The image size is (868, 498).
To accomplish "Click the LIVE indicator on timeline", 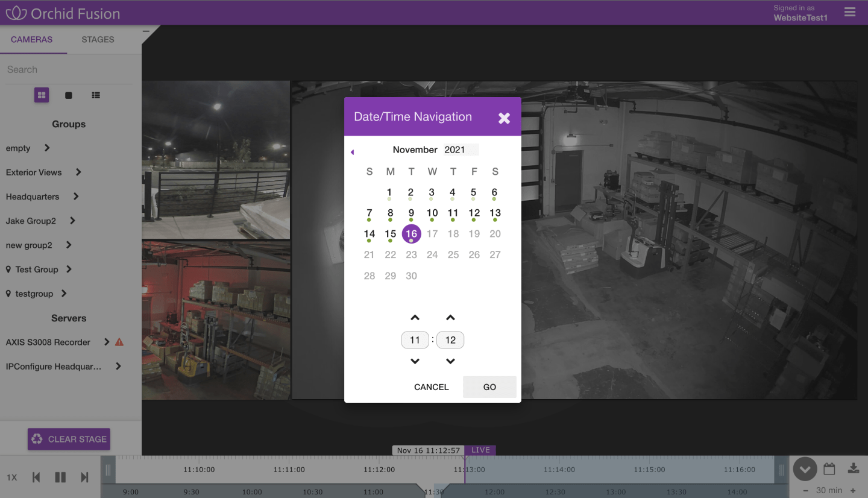I will (480, 450).
